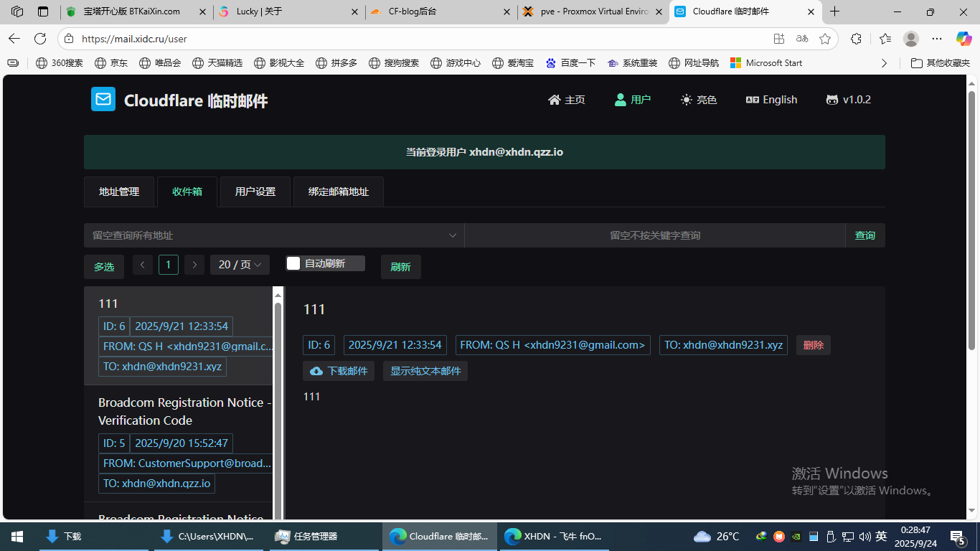Switch language to English
The width and height of the screenshot is (980, 551).
(771, 100)
